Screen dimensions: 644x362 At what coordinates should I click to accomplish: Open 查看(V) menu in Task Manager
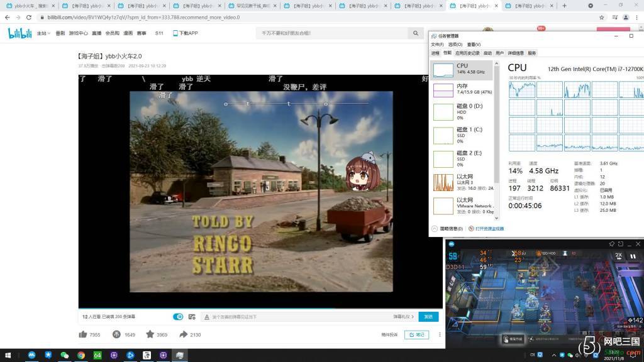click(474, 45)
